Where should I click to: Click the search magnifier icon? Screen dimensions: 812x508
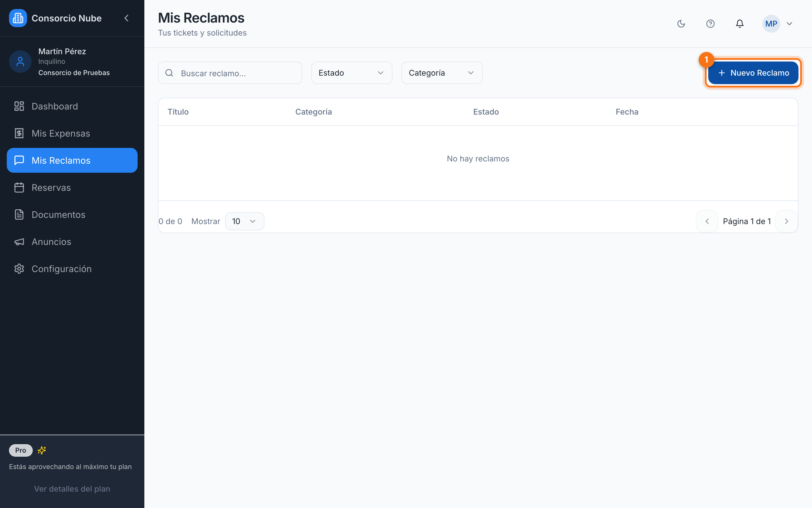[169, 73]
